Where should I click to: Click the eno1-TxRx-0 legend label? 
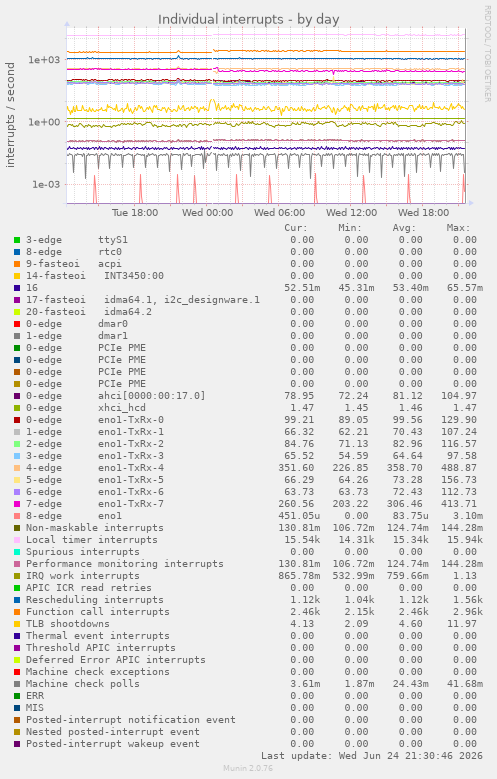click(131, 420)
